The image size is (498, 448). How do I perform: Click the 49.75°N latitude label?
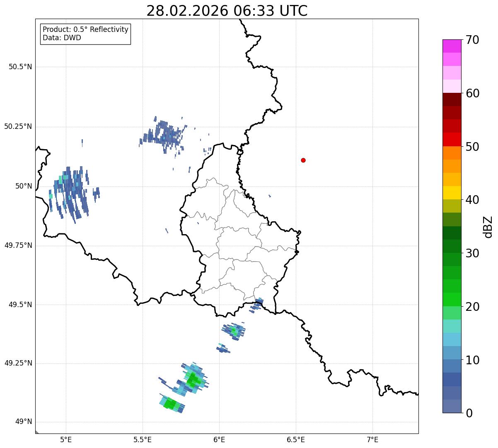[18, 245]
